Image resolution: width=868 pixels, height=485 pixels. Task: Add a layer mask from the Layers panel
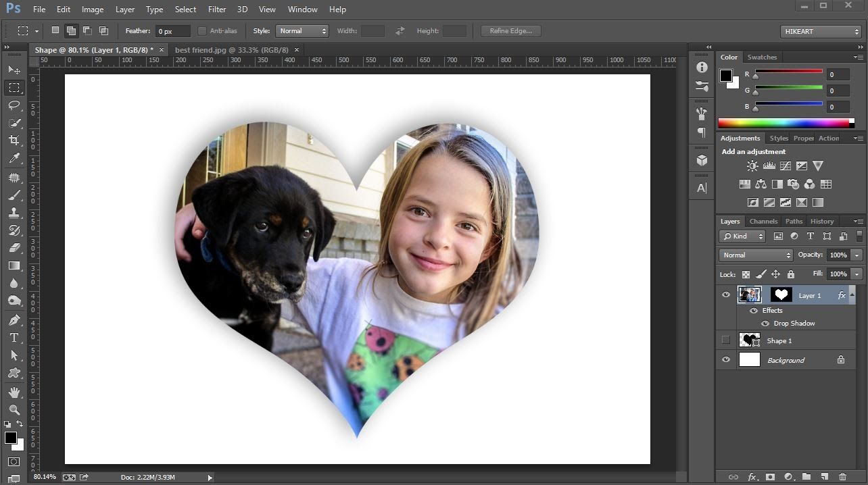pyautogui.click(x=770, y=477)
